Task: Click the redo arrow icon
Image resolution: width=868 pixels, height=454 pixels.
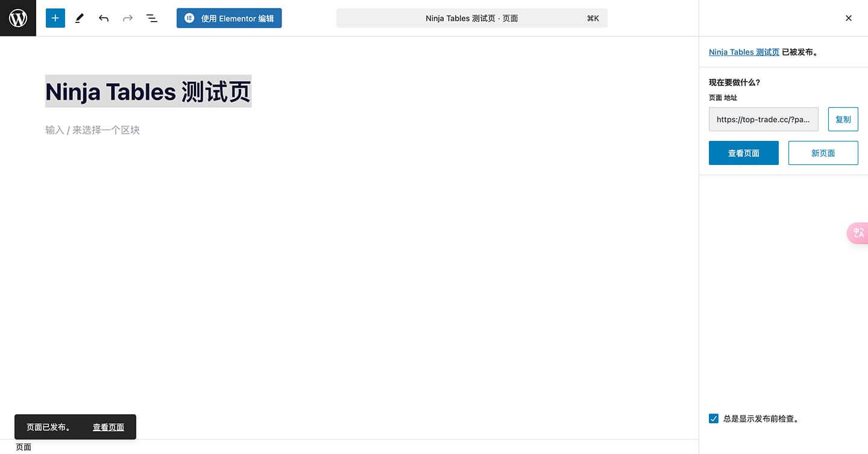Action: coord(128,18)
